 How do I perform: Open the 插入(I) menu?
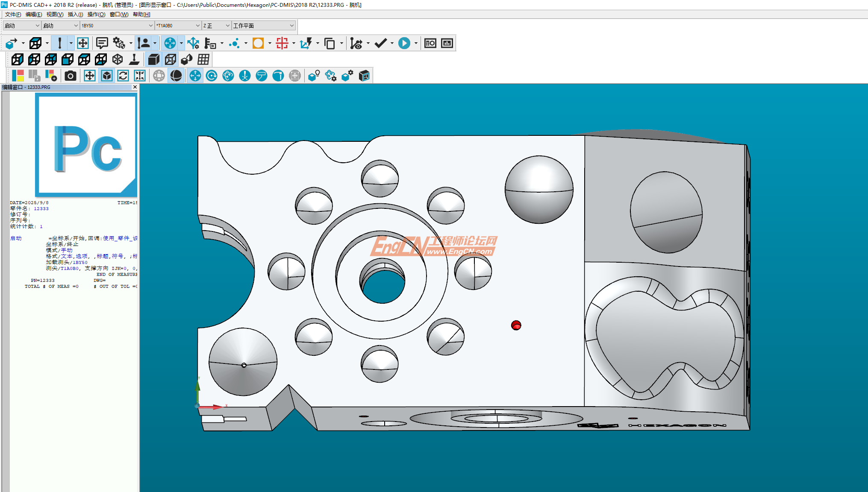(75, 15)
